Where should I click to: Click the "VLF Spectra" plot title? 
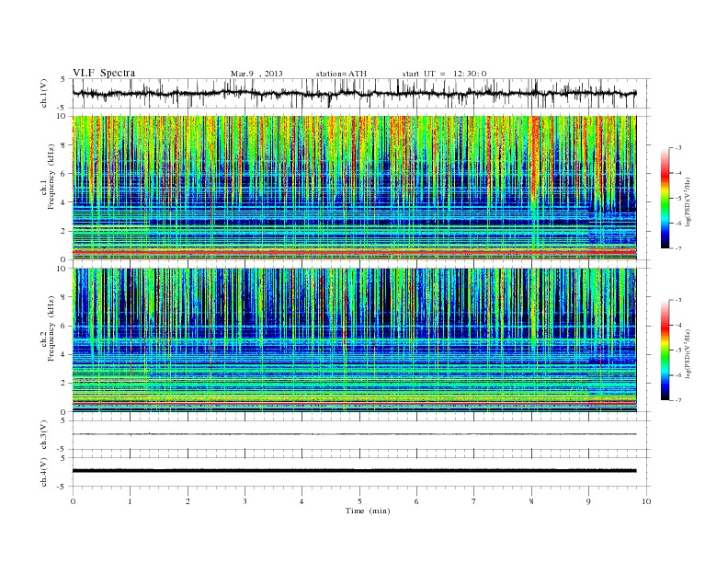(104, 73)
